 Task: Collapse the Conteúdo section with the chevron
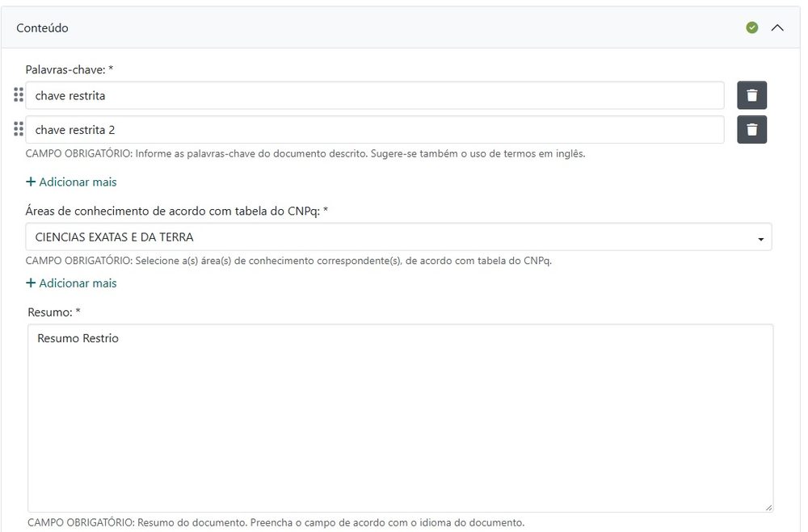[777, 27]
